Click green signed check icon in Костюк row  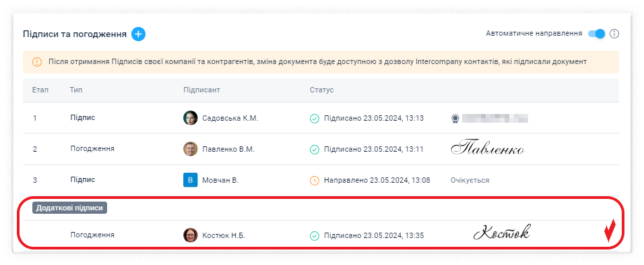tap(314, 236)
